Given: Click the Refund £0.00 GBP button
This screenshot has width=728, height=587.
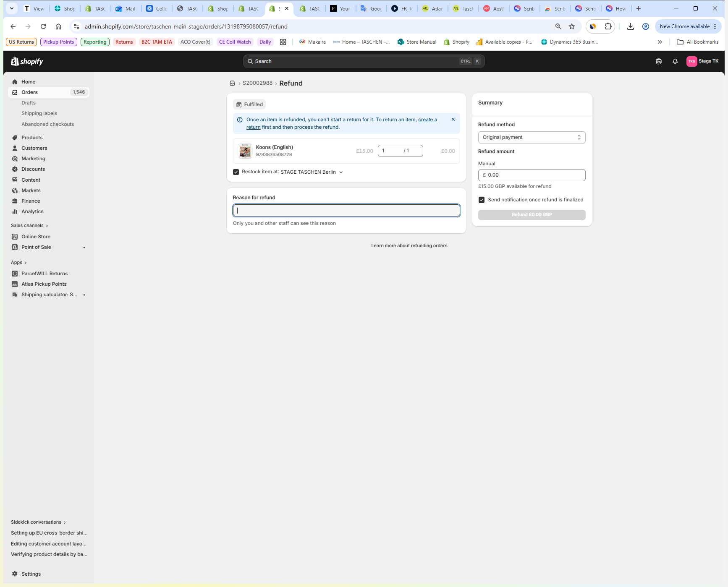Looking at the screenshot, I should point(532,215).
